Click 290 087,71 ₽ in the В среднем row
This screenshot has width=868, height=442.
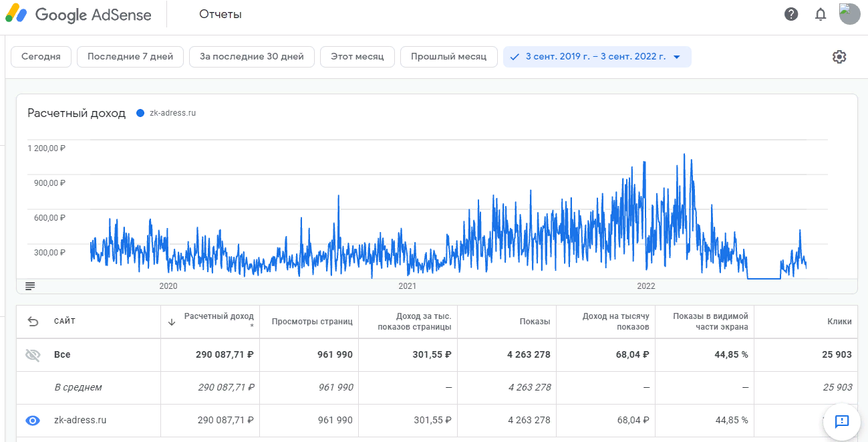click(226, 387)
